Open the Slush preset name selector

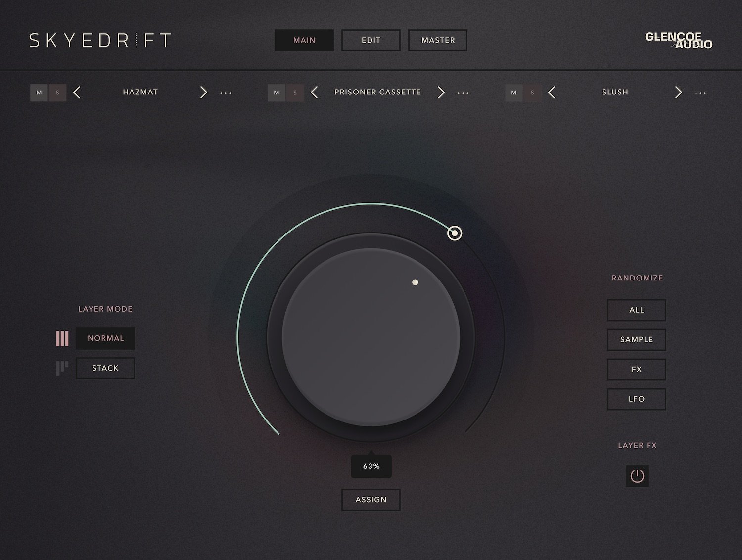pyautogui.click(x=615, y=93)
